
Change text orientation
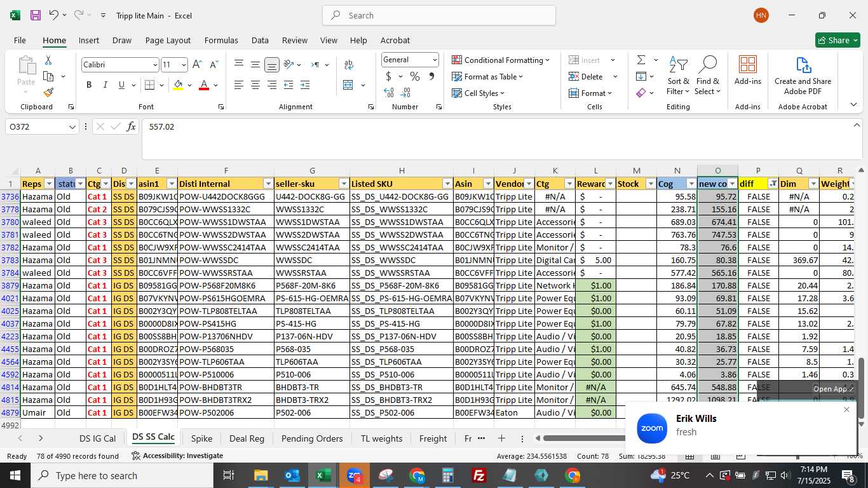click(289, 65)
